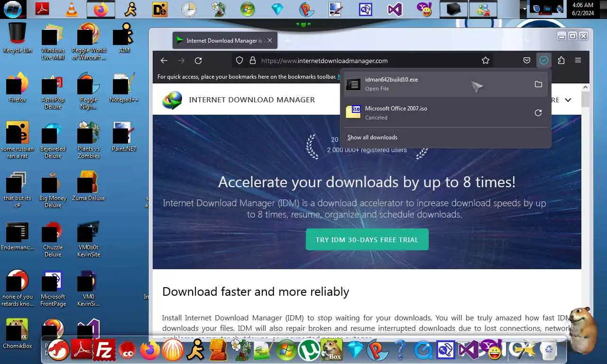Open ChomikBox desktop shortcut
The width and height of the screenshot is (607, 364).
coord(18,334)
